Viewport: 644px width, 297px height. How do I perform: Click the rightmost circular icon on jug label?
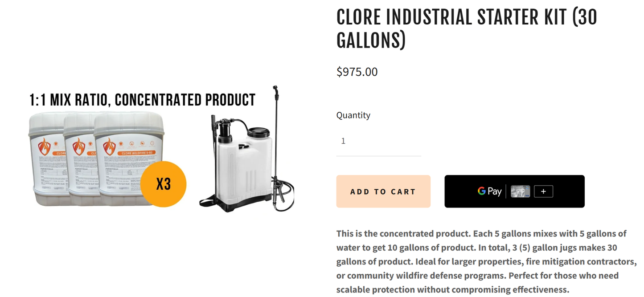tap(153, 143)
